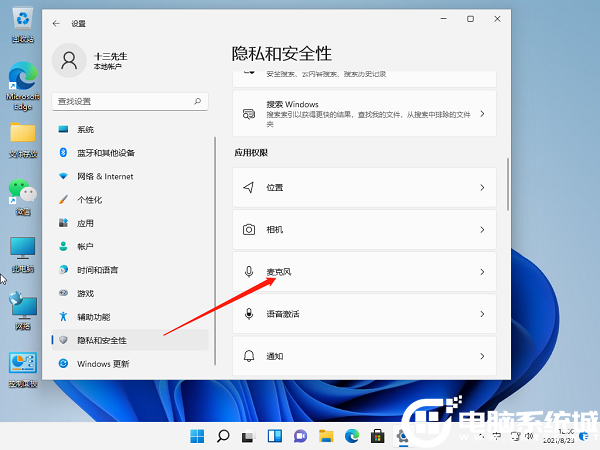Screen dimensions: 600x450
Task: Expand the 位置 row chevron
Action: pyautogui.click(x=483, y=188)
